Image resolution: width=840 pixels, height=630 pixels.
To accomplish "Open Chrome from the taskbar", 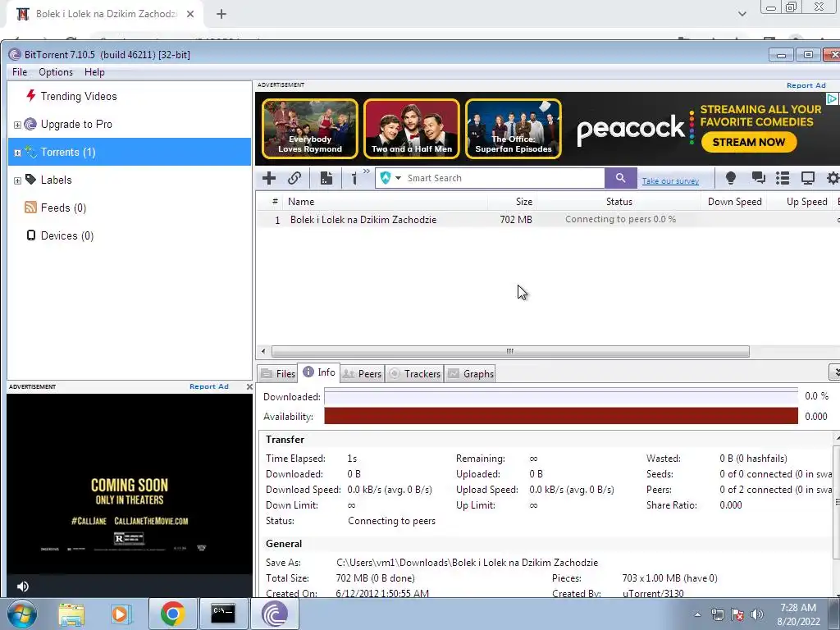I will 172,614.
